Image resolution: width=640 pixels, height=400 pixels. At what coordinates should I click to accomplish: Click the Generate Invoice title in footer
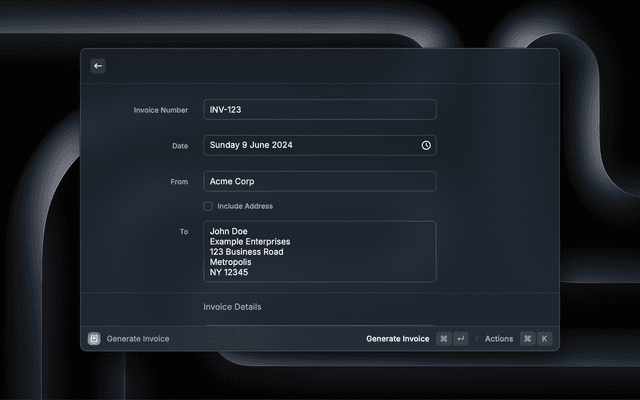click(x=138, y=339)
